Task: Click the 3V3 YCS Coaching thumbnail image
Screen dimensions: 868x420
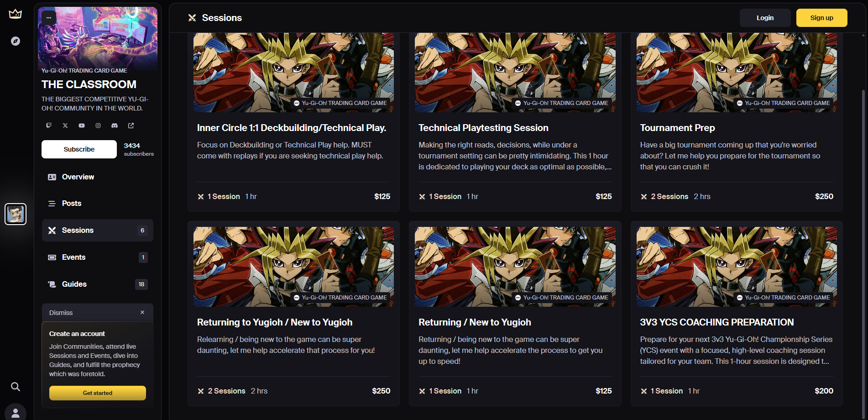Action: pos(737,267)
